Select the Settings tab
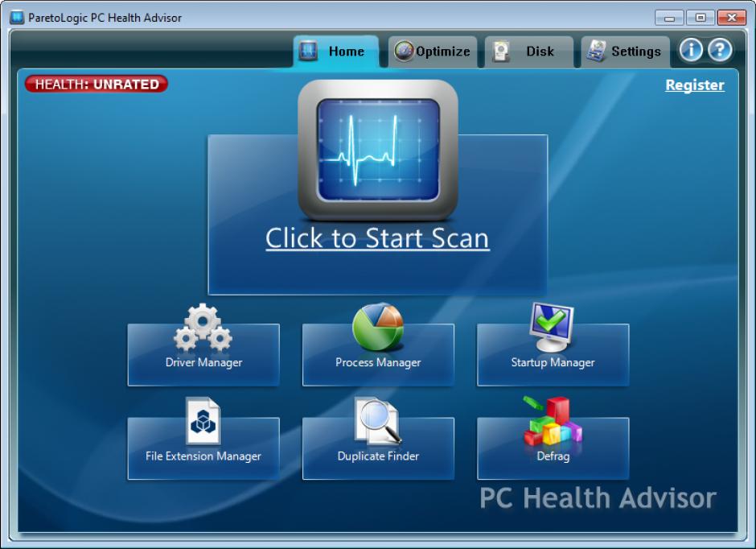 click(625, 52)
